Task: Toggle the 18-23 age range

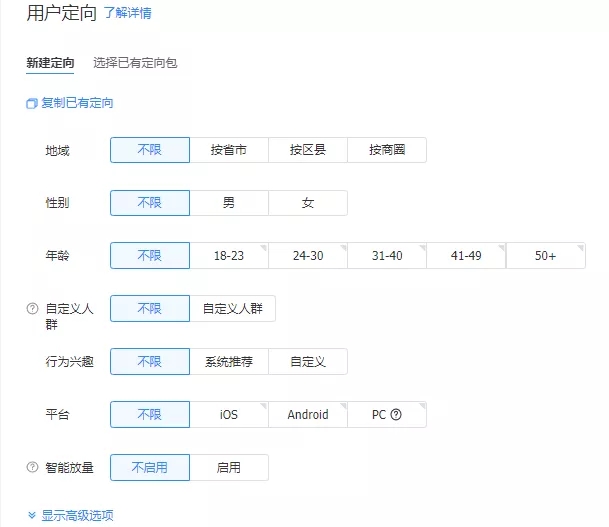Action: pyautogui.click(x=229, y=256)
